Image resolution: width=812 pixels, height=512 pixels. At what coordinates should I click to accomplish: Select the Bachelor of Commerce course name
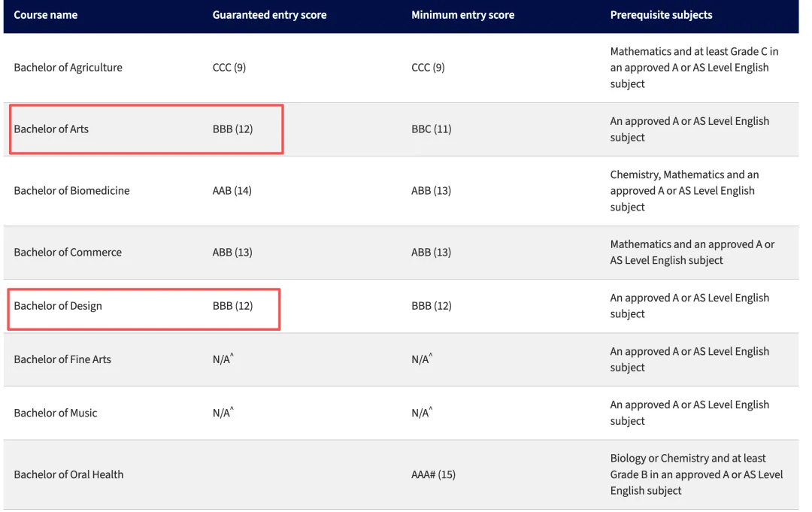click(68, 252)
